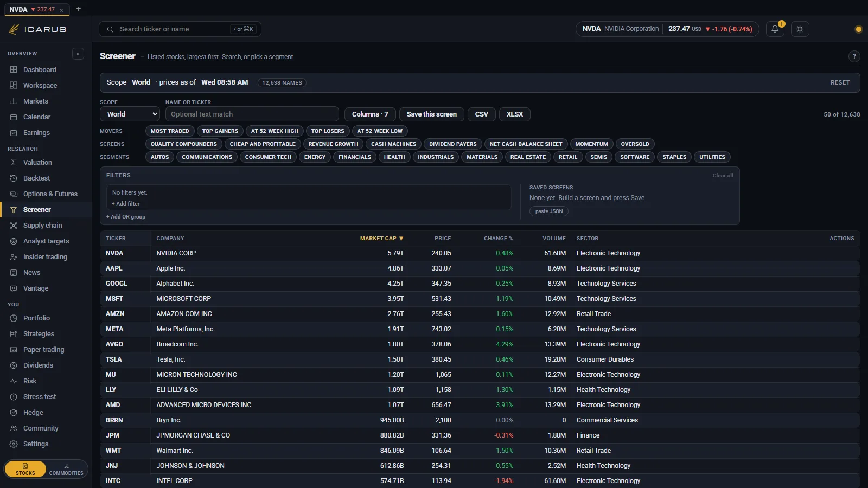Click the RESET button

coord(840,82)
